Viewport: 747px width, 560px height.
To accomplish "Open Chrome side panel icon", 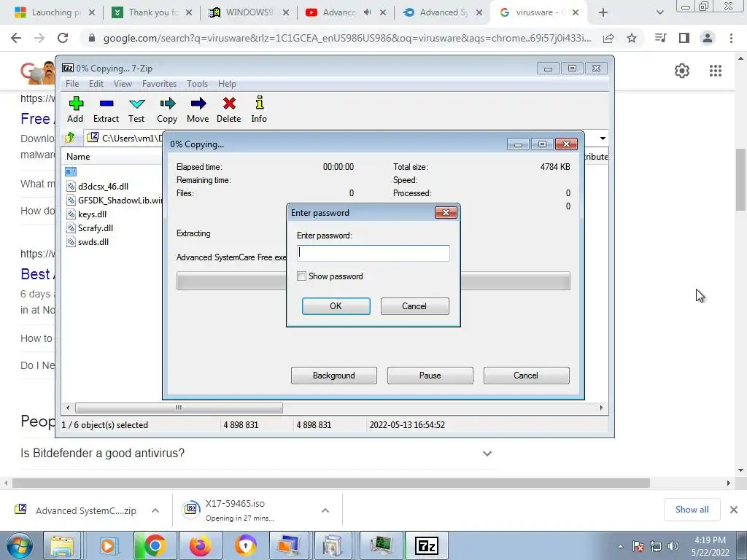I will pos(684,38).
